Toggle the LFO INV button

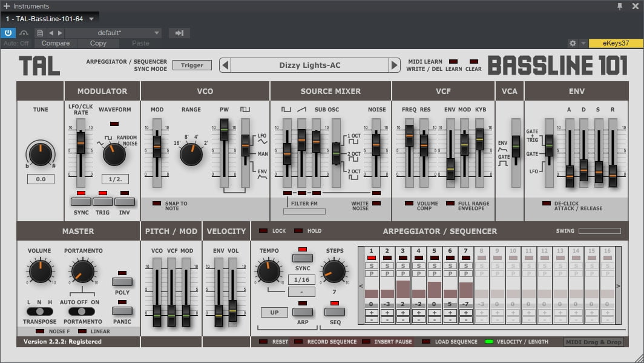[x=125, y=201]
